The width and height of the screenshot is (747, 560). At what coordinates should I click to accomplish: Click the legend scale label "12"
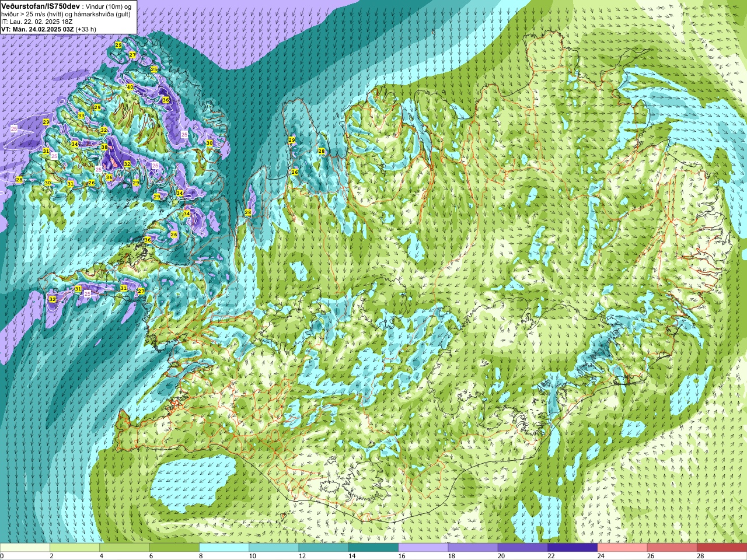click(302, 556)
